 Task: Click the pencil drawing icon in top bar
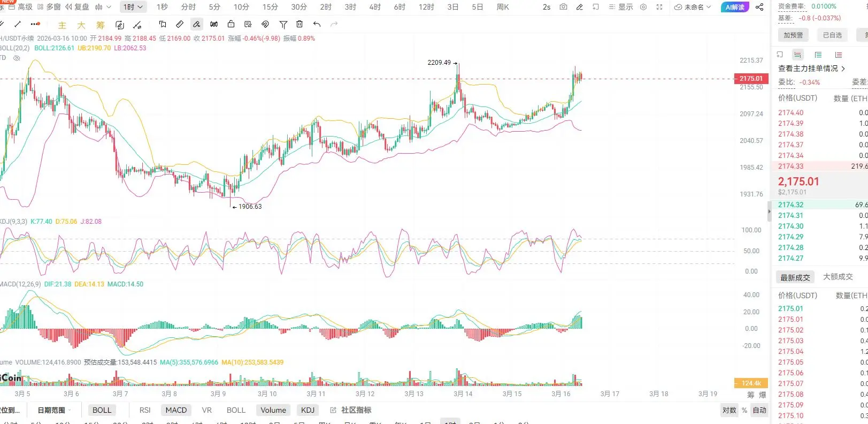580,7
